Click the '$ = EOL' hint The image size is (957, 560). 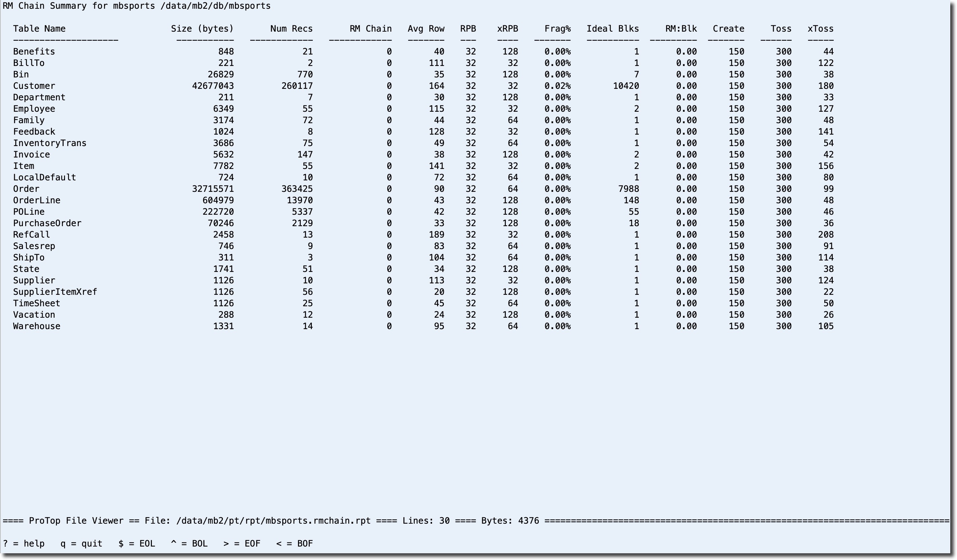(137, 544)
